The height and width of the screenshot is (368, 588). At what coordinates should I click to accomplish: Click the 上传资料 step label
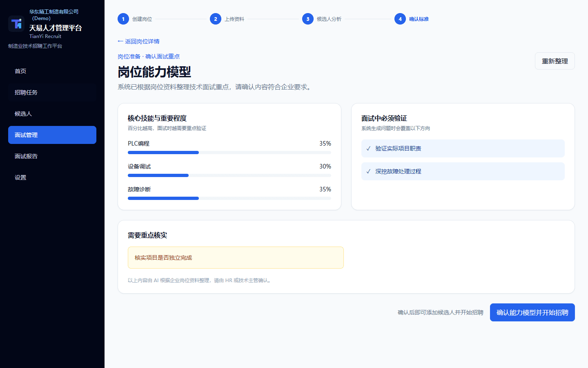[234, 19]
